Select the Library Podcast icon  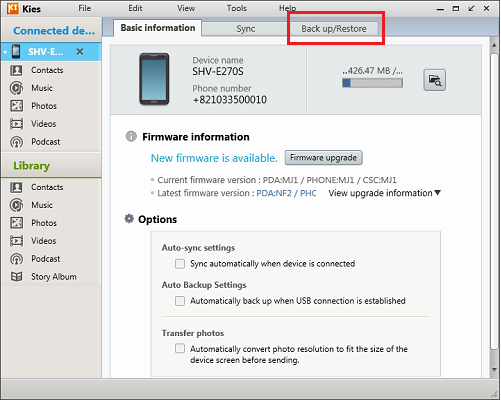pos(16,259)
